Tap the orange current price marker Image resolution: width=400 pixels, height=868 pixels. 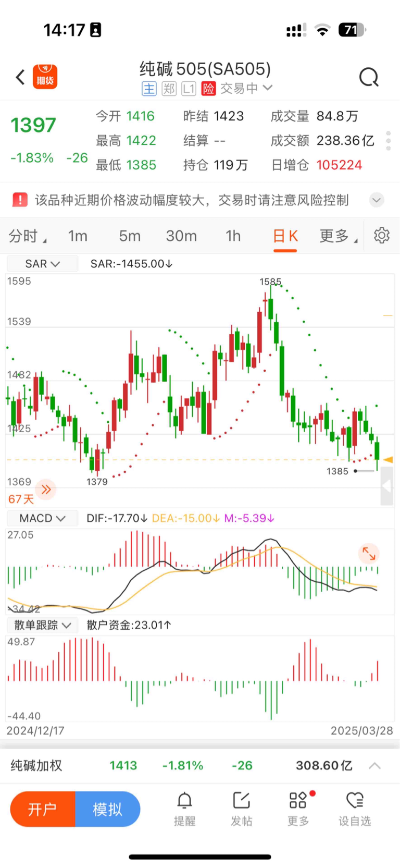pos(388,460)
